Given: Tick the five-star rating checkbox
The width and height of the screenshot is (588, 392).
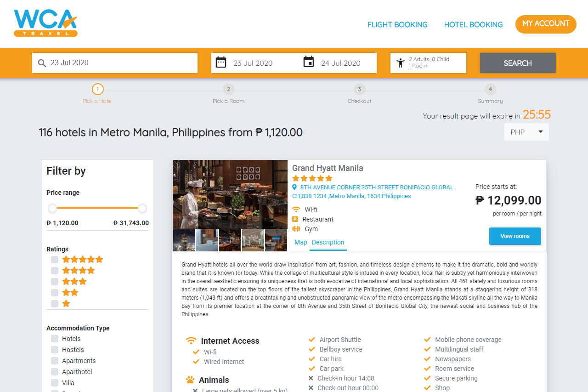Looking at the screenshot, I should 55,260.
